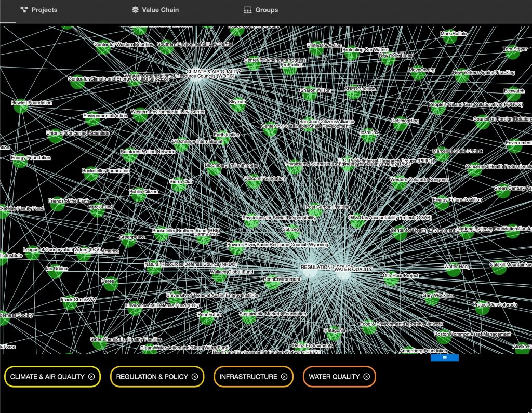Remove the Water Quality filter
The height and width of the screenshot is (413, 532).
pos(367,376)
